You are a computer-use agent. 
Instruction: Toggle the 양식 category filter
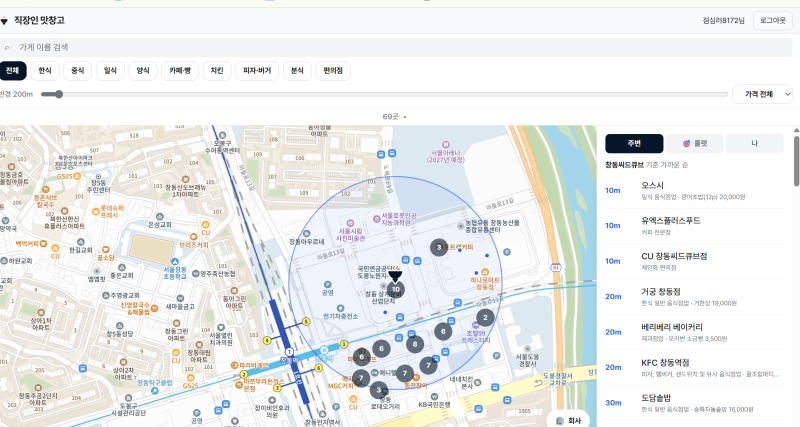pyautogui.click(x=143, y=70)
